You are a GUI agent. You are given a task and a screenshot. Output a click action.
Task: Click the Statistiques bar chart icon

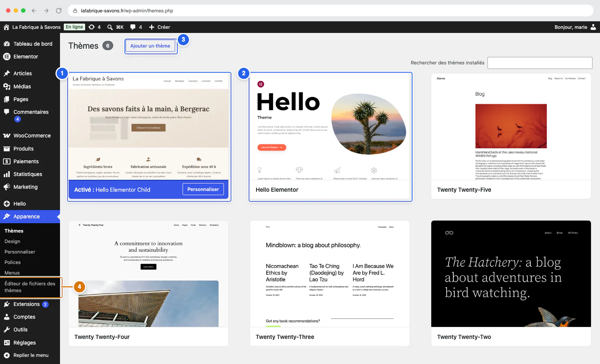pos(7,174)
